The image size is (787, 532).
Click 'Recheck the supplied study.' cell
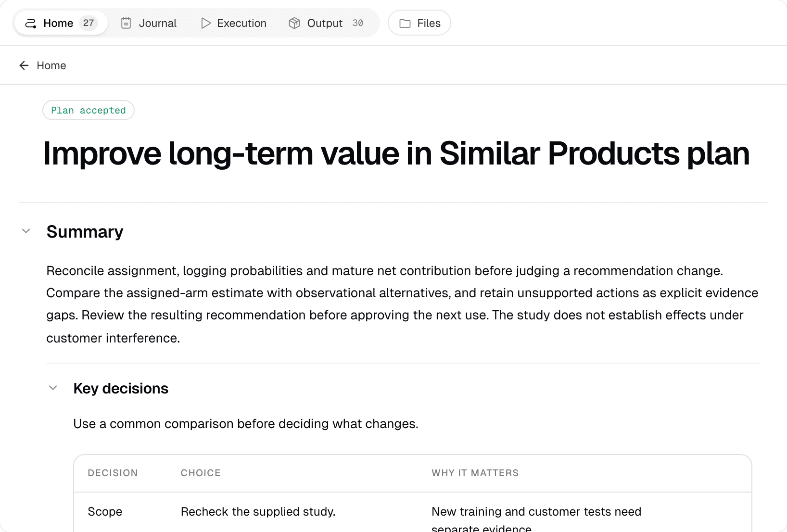coord(258,511)
